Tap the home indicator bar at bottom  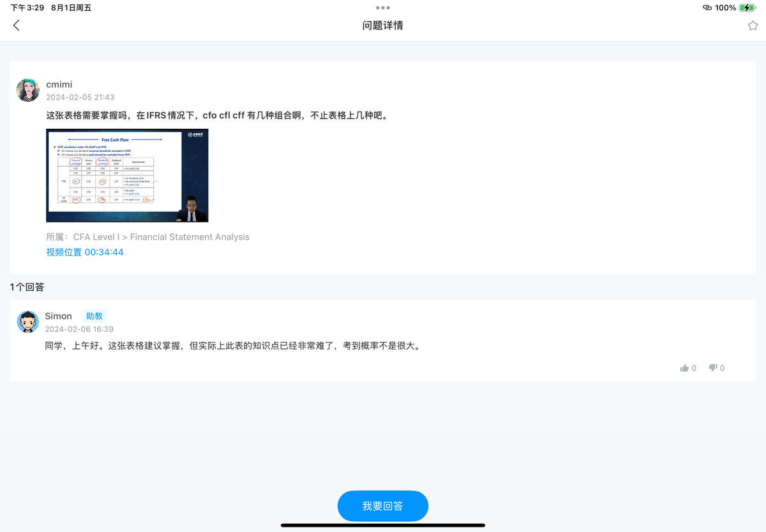tap(383, 526)
